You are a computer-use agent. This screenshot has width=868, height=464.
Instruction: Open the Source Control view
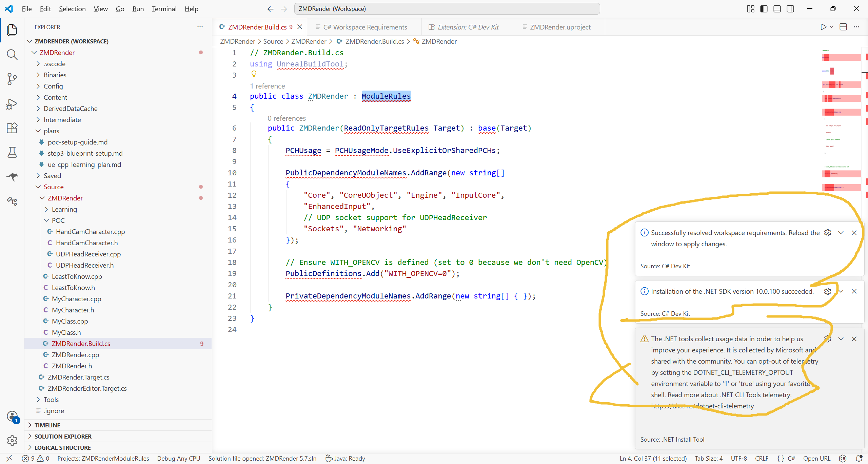click(x=12, y=79)
